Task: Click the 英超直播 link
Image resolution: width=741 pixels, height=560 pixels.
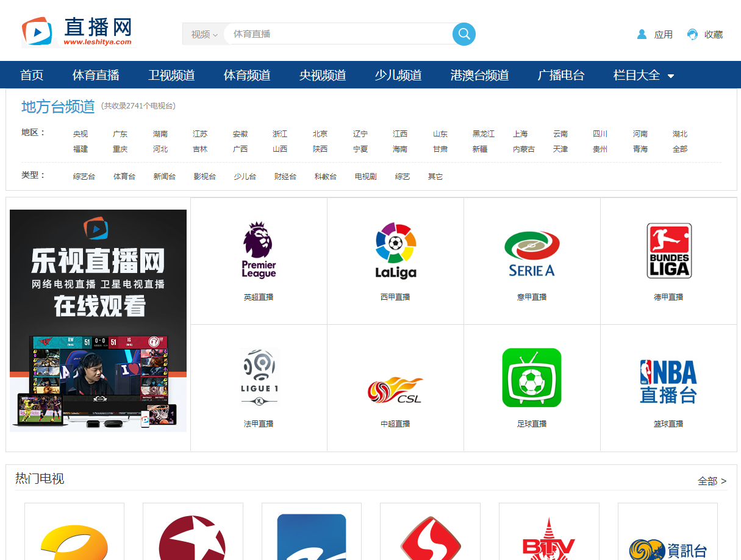Action: (259, 297)
